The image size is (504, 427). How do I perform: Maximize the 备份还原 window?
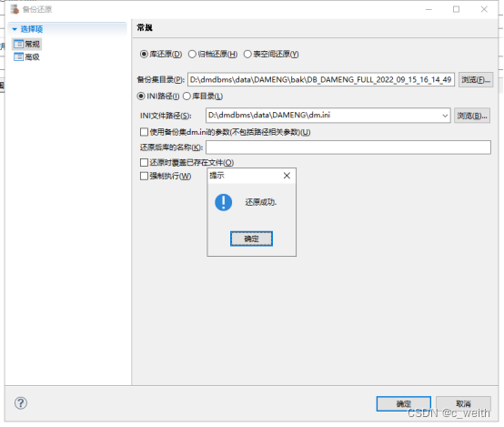pyautogui.click(x=456, y=9)
